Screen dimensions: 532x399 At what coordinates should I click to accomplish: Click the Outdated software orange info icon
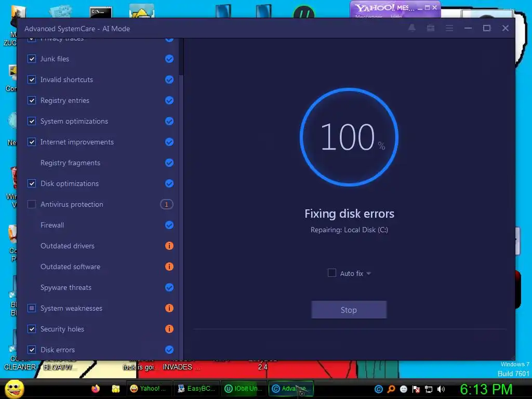coord(169,267)
